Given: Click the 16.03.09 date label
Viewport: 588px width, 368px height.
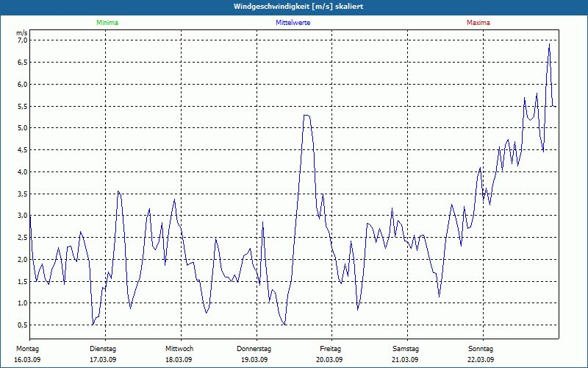Looking at the screenshot, I should [27, 360].
